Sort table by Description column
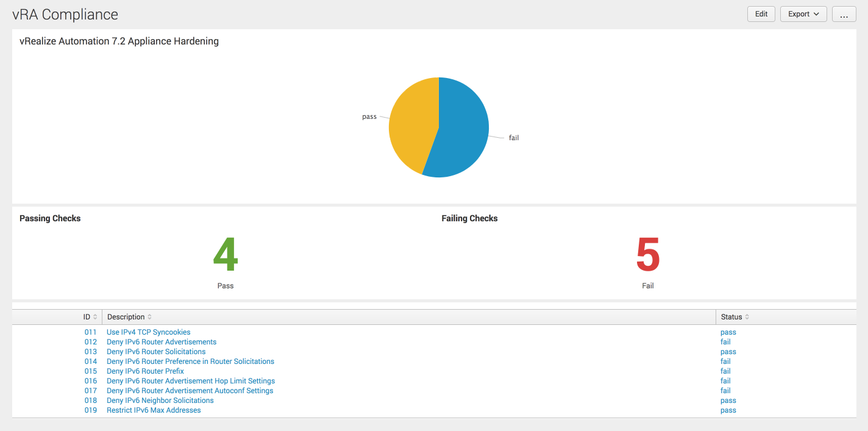This screenshot has height=431, width=868. 129,317
